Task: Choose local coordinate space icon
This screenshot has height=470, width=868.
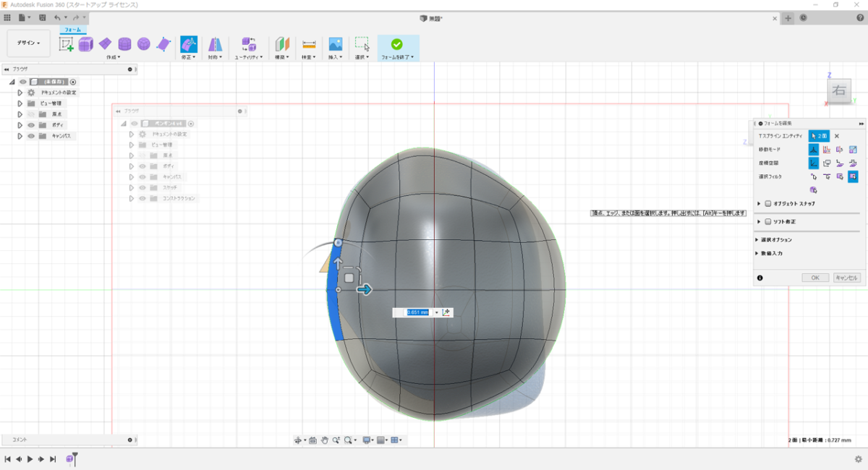Action: point(840,163)
